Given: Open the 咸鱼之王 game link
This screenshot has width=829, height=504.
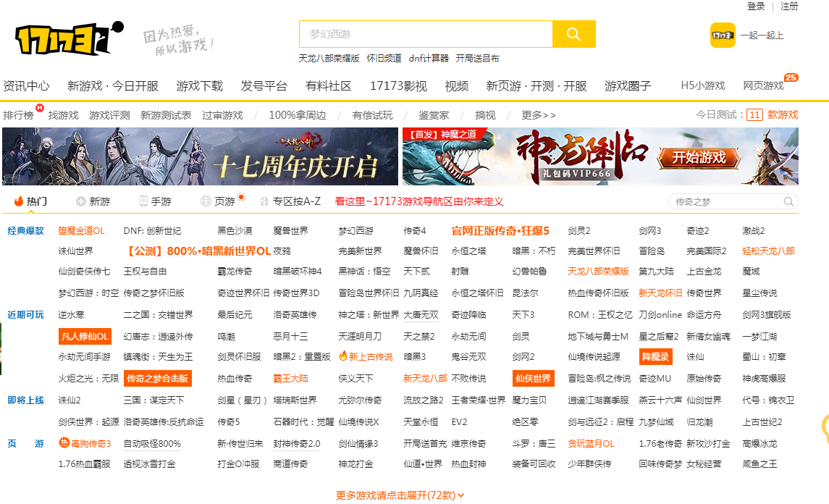Looking at the screenshot, I should click(759, 463).
